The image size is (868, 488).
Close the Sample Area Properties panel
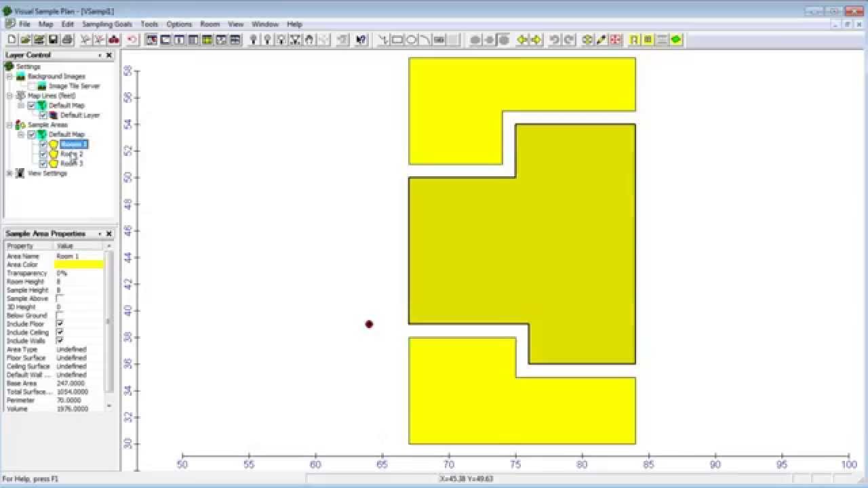(109, 234)
